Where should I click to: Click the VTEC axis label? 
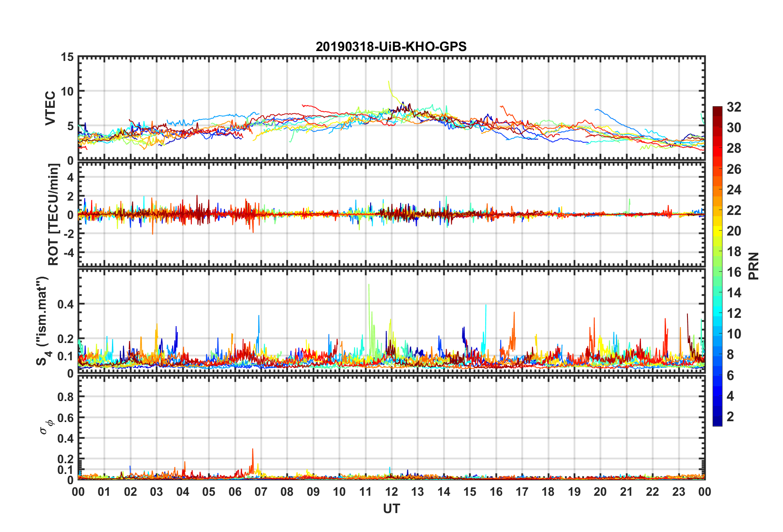(50, 108)
